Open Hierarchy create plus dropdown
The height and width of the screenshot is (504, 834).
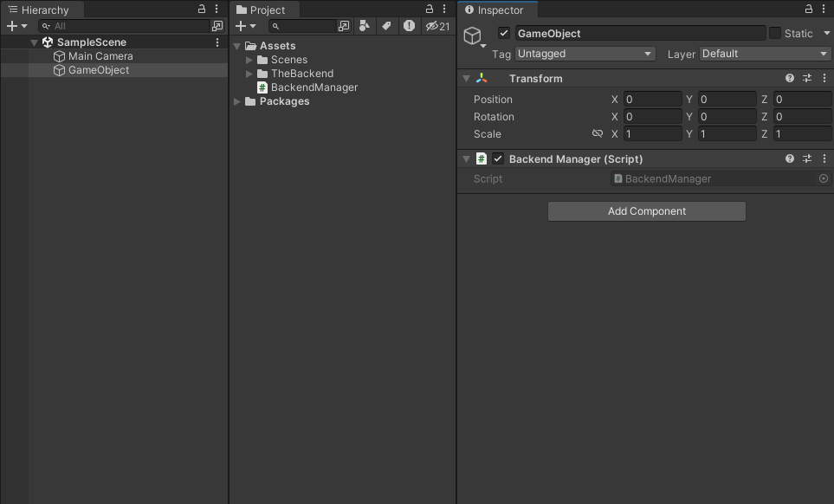(x=16, y=26)
